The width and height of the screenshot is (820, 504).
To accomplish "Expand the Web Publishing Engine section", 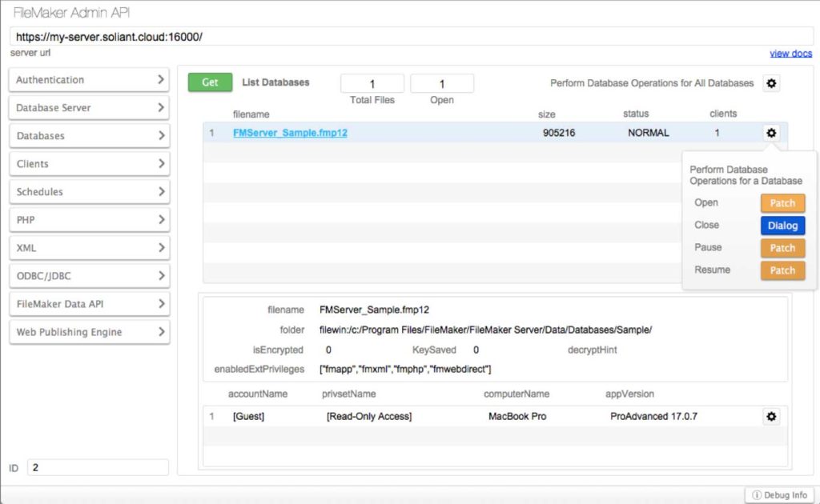I will pyautogui.click(x=88, y=331).
